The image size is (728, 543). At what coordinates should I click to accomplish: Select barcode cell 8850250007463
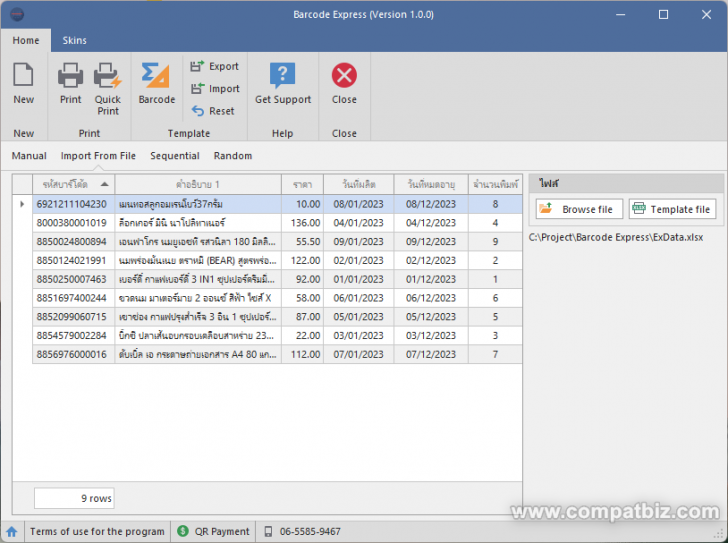click(73, 279)
